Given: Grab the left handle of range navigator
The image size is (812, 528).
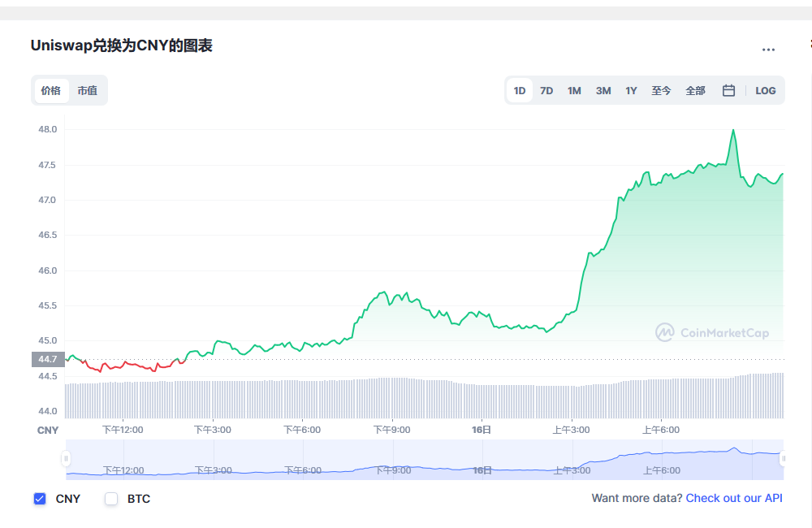Looking at the screenshot, I should [x=66, y=459].
